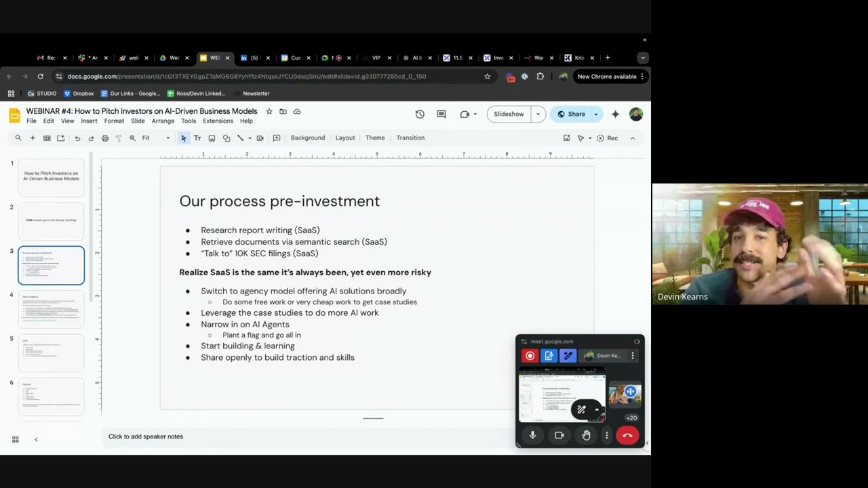
Task: Open the Extensions menu
Action: 218,121
